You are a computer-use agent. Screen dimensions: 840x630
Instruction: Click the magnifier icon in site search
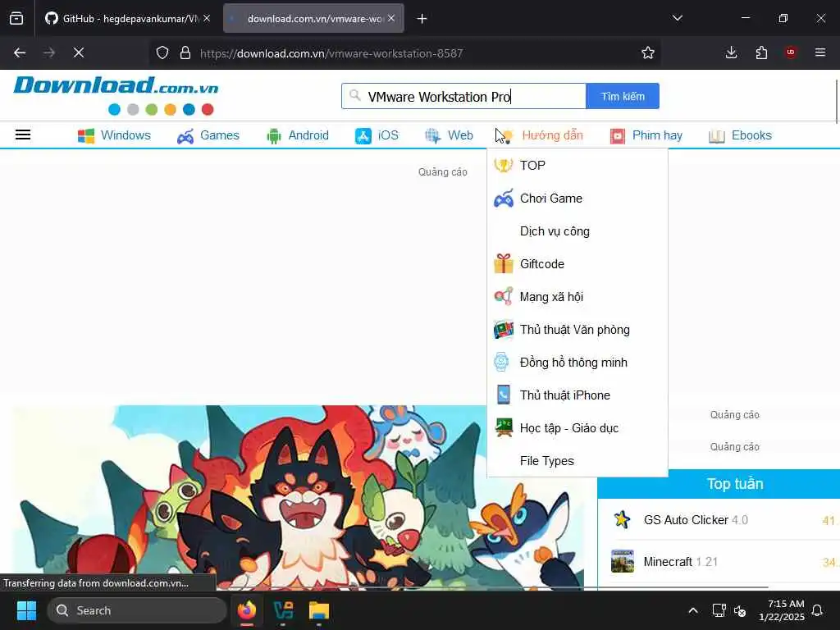point(354,95)
